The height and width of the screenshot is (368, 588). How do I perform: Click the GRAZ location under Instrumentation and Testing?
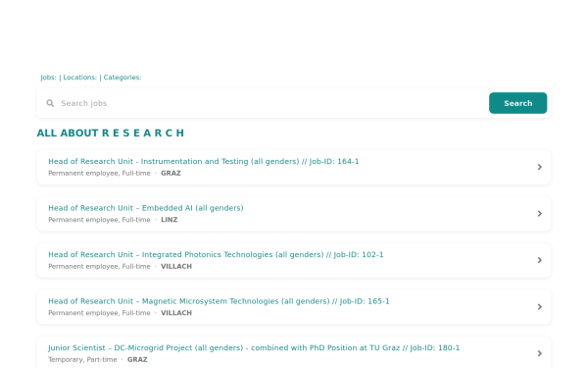click(x=171, y=173)
